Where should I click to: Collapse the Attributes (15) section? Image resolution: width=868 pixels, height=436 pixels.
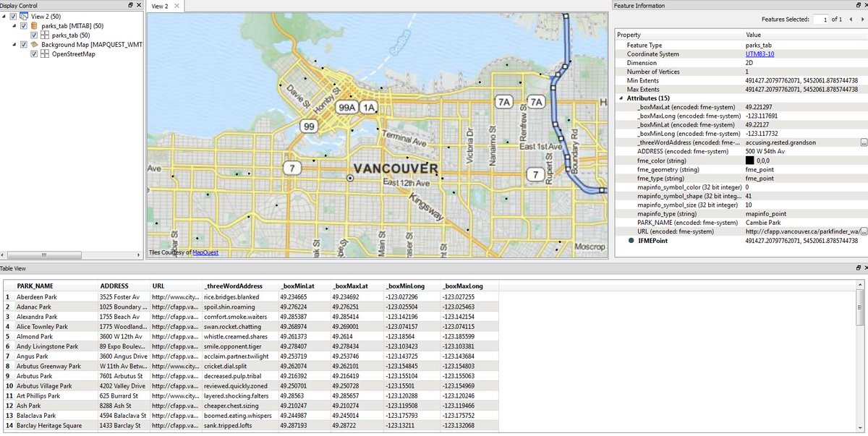coord(621,98)
